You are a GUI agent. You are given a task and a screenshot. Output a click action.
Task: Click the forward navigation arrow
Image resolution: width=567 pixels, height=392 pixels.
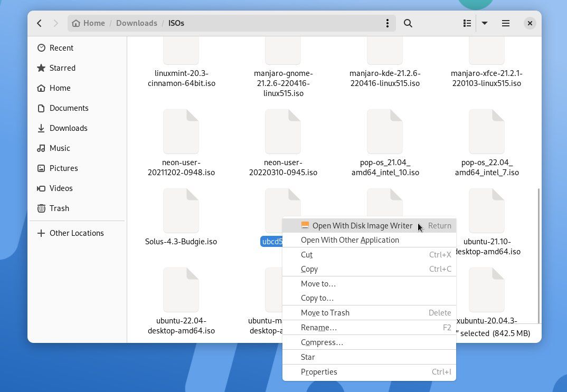click(x=55, y=23)
